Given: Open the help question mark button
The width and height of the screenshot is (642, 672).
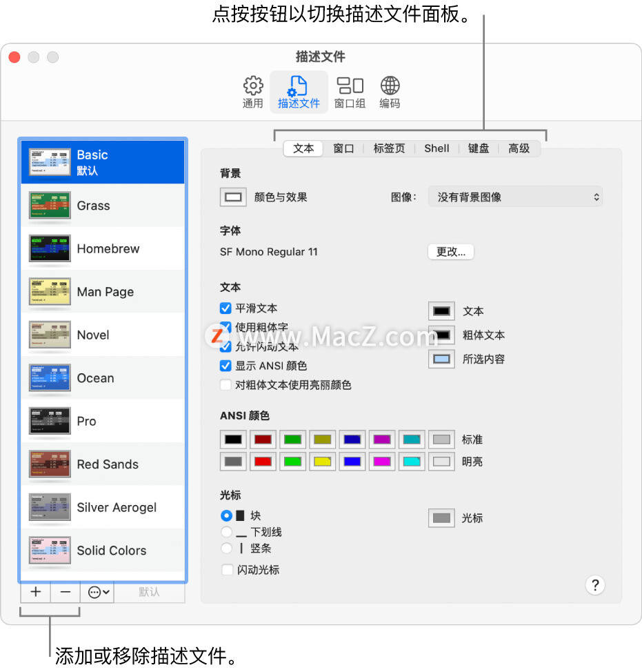Looking at the screenshot, I should point(595,585).
